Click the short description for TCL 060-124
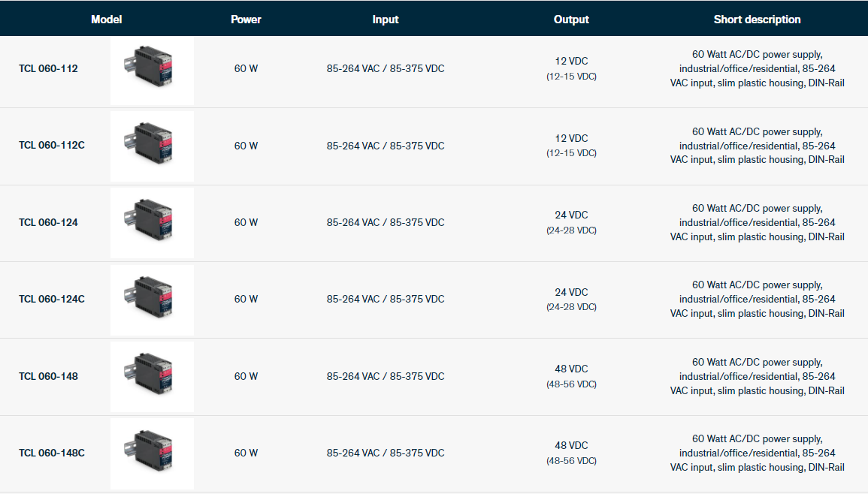 coord(757,222)
